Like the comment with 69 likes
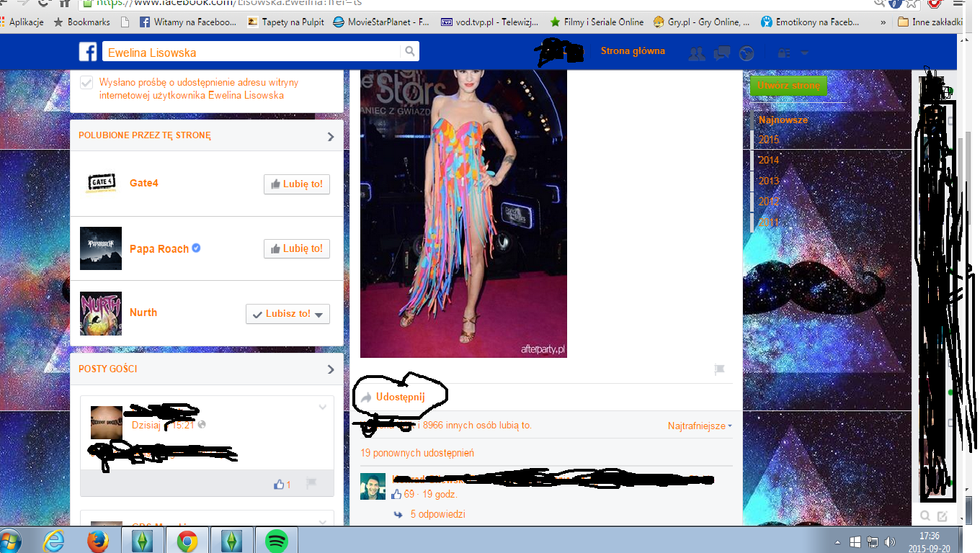Viewport: 980px width, 553px height. coord(396,495)
